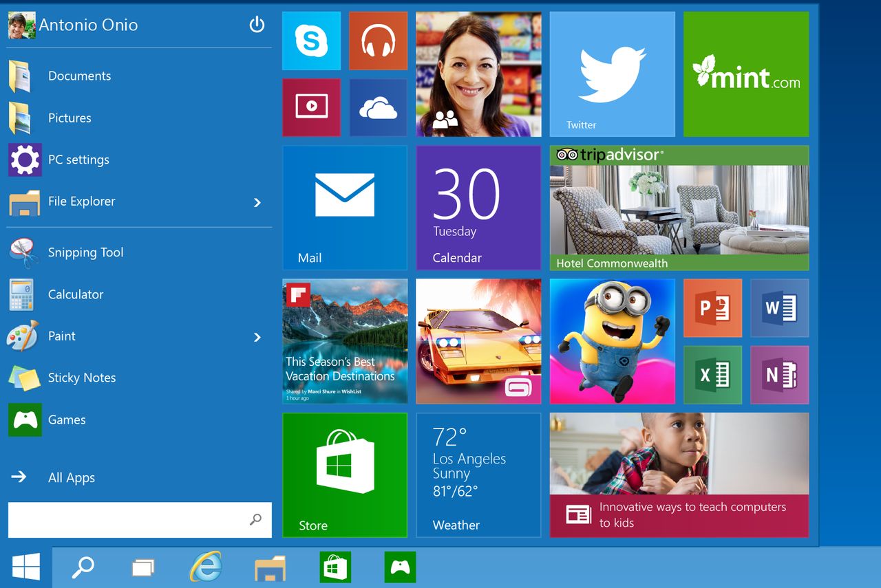Click Antonio Onio user account picture

(21, 25)
